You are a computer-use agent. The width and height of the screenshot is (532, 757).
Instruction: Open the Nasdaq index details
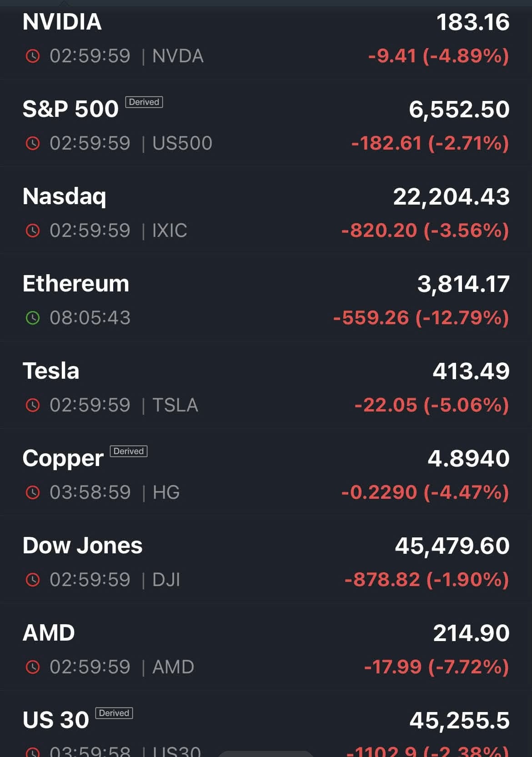[65, 196]
